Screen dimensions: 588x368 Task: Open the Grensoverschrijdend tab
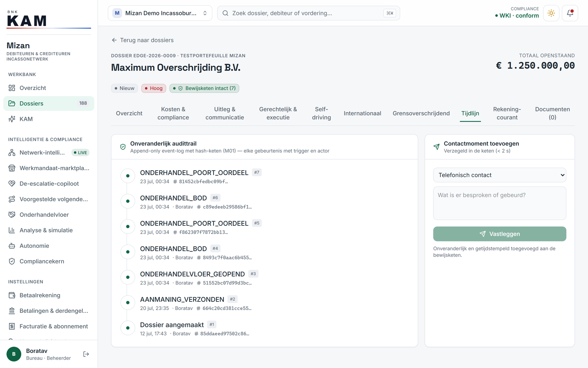click(x=421, y=113)
